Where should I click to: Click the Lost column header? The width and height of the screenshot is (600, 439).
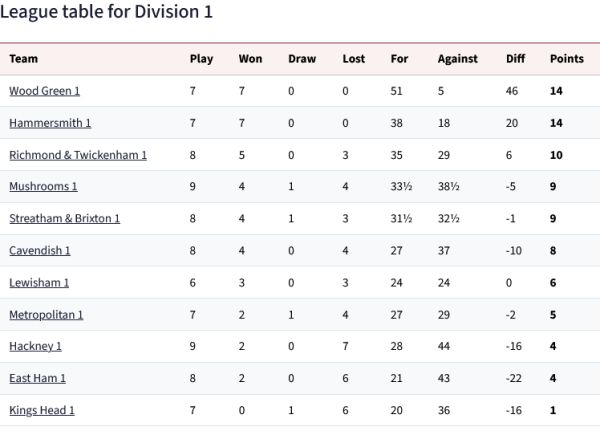pyautogui.click(x=354, y=59)
